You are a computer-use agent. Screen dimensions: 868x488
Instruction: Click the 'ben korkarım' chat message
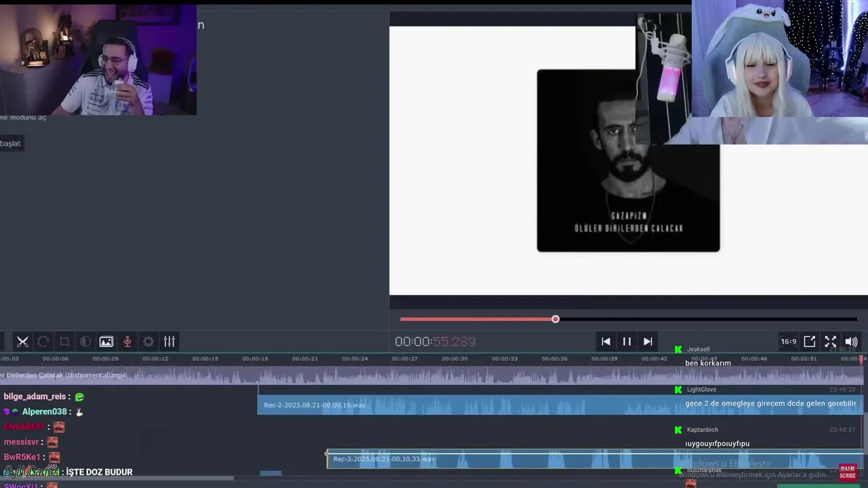[x=708, y=363]
